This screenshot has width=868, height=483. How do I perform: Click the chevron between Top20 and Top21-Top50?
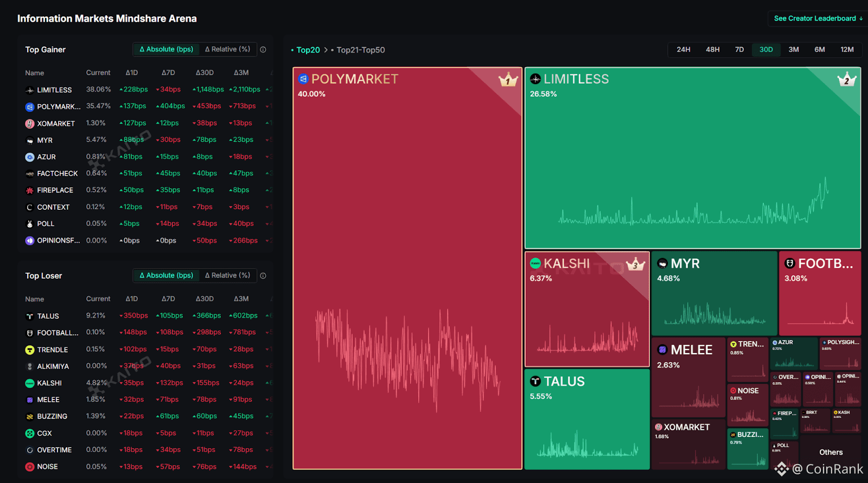326,50
